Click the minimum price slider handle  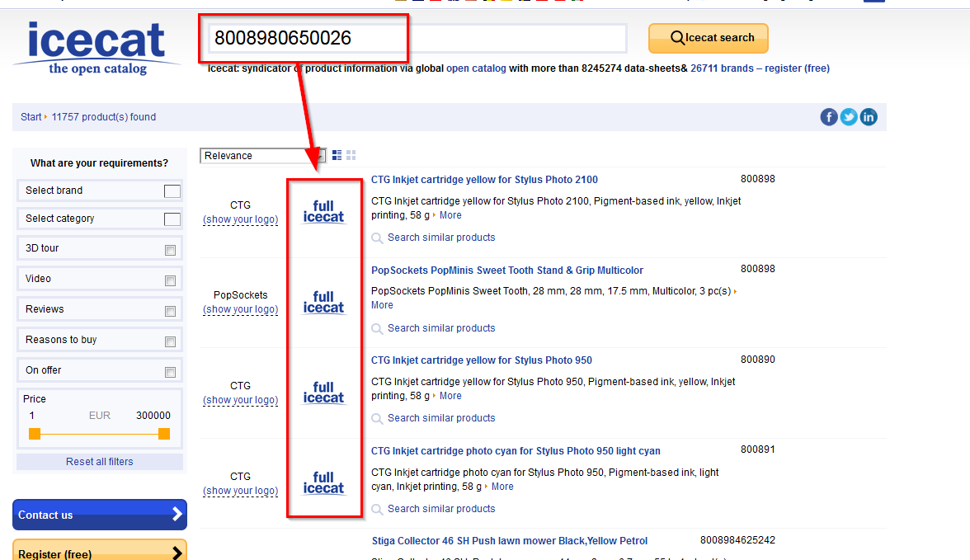point(35,434)
